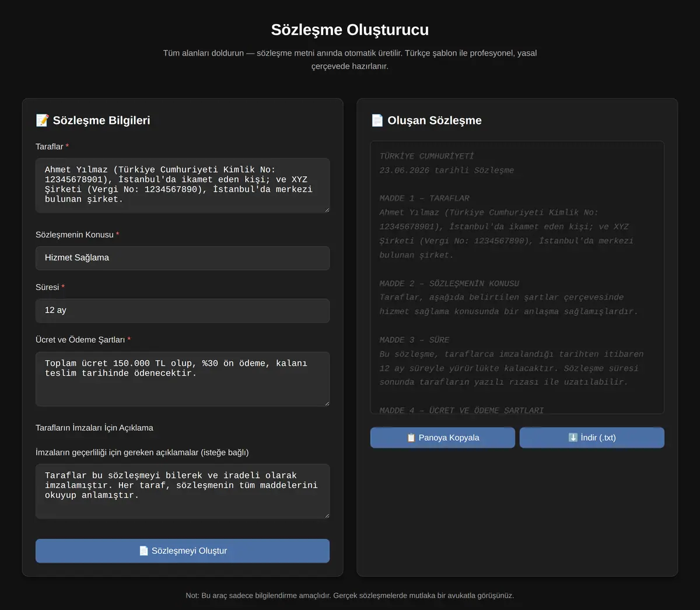Edit the Sözleşmenin Konusu field containing Hizmet Sağlama
Viewport: 700px width, 610px height.
183,258
